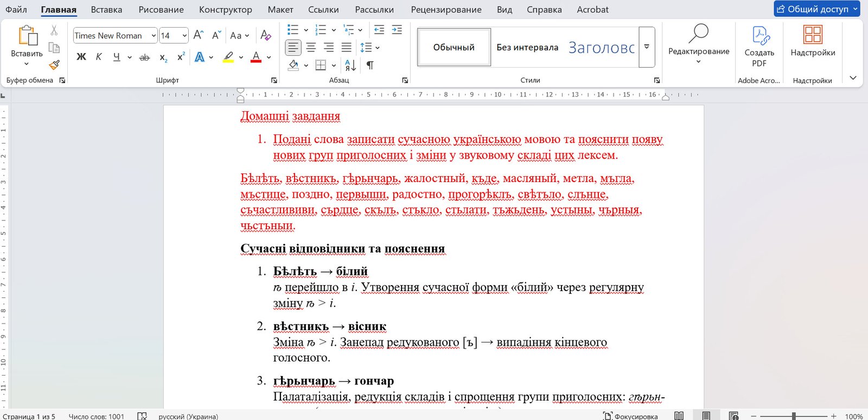
Task: Open the Add-ins (Надстройки) icon
Action: [813, 42]
